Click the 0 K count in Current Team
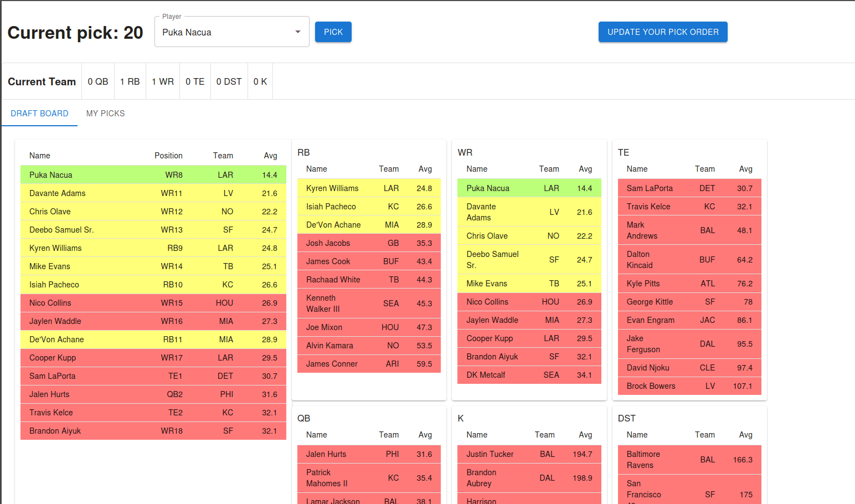 coord(260,81)
